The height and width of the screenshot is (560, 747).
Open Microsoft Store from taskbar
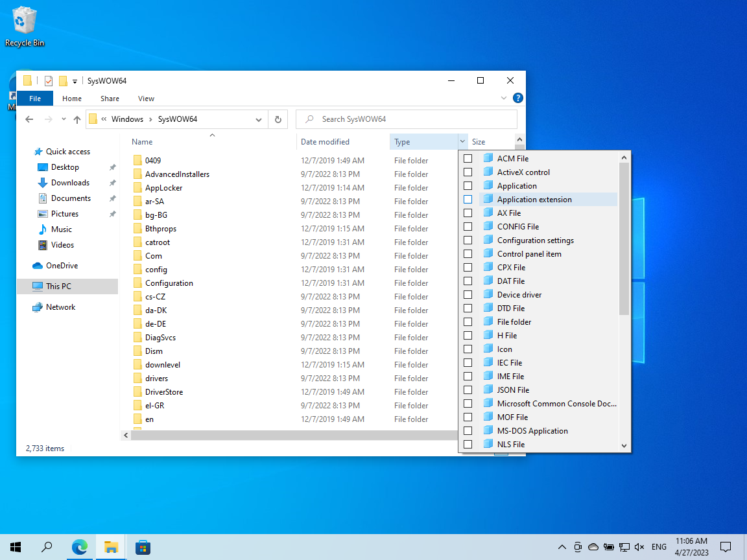coord(143,547)
